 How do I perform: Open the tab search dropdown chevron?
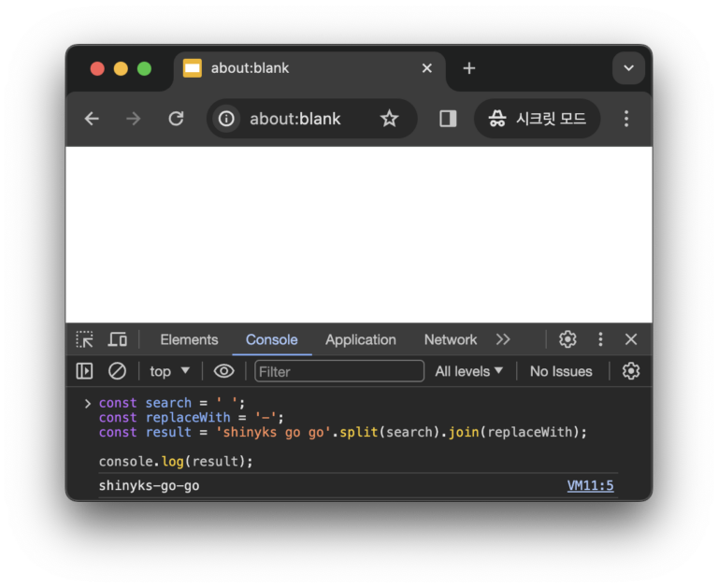pyautogui.click(x=628, y=68)
